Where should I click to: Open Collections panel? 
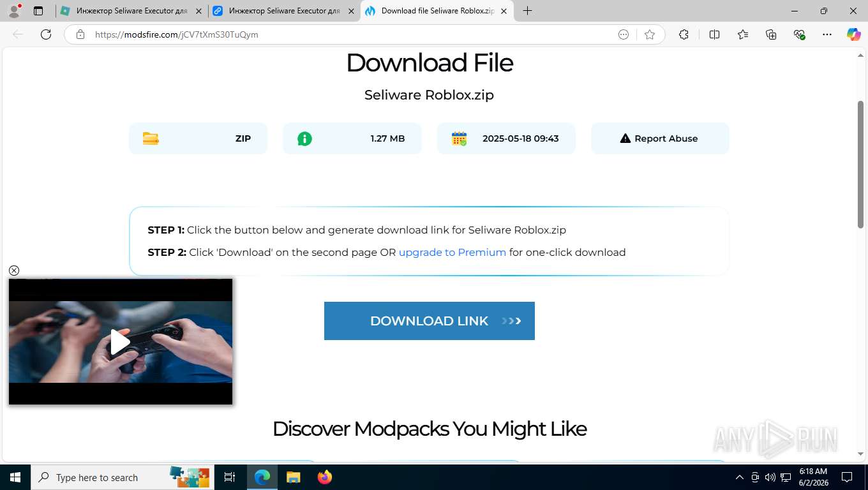771,34
